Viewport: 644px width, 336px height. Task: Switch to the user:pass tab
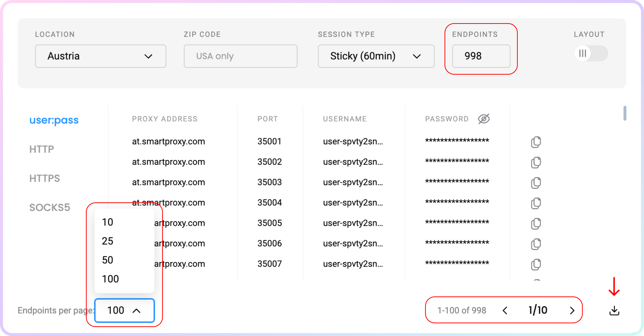[54, 120]
